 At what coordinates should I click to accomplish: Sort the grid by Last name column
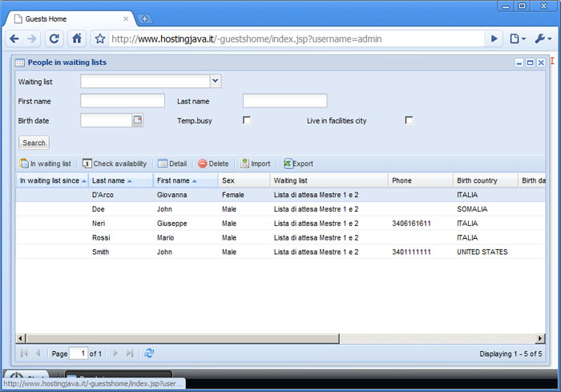click(108, 180)
